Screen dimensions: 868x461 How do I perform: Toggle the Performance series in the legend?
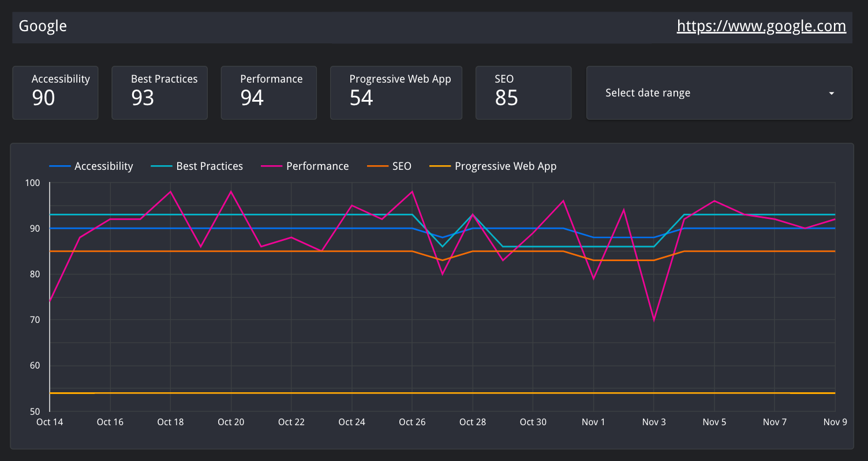click(x=305, y=166)
